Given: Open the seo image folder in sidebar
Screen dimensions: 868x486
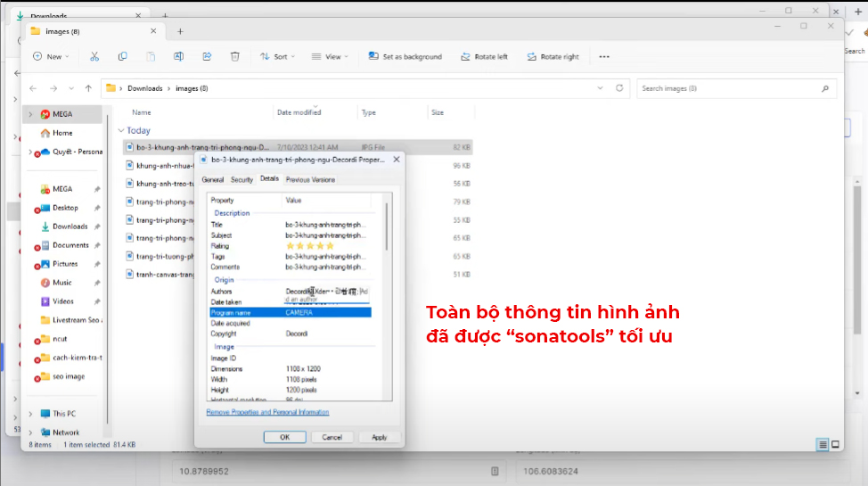Looking at the screenshot, I should click(x=69, y=376).
